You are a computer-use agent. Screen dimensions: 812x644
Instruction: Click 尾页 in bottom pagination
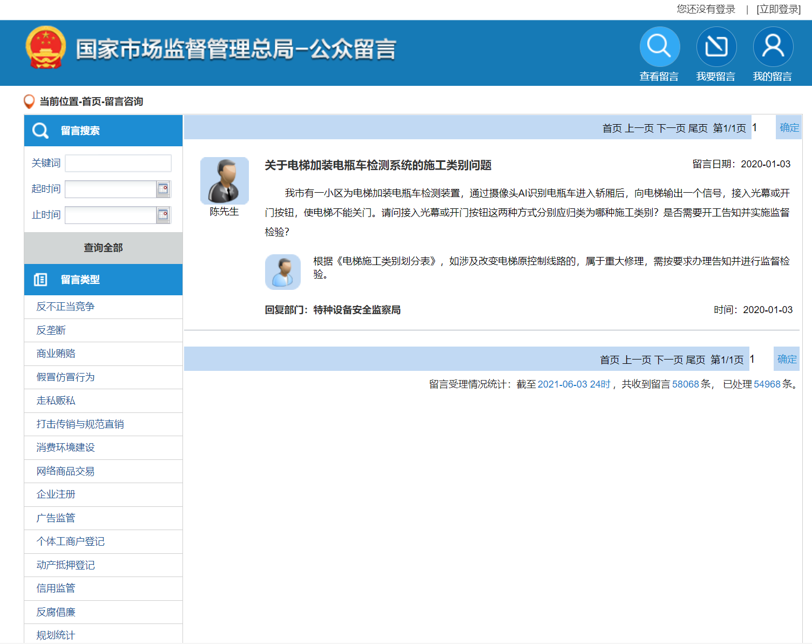point(695,360)
